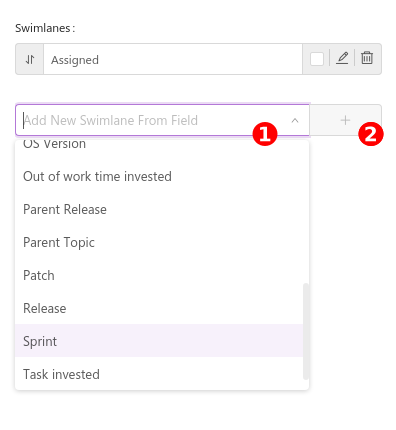This screenshot has width=396, height=430.
Task: Tick the checkbox in the Assigned row
Action: [x=317, y=59]
